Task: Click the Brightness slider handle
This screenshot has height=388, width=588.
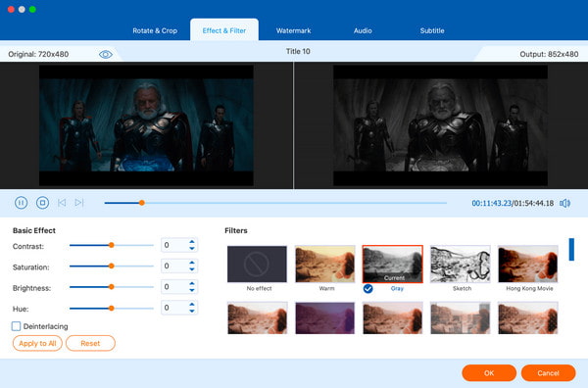Action: click(112, 287)
